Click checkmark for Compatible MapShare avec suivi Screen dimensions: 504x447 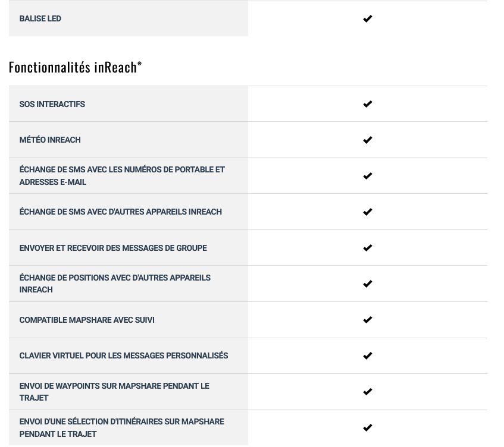367,320
